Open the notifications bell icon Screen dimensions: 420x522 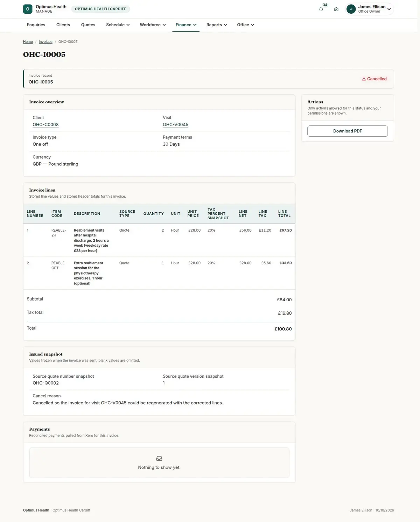point(321,9)
